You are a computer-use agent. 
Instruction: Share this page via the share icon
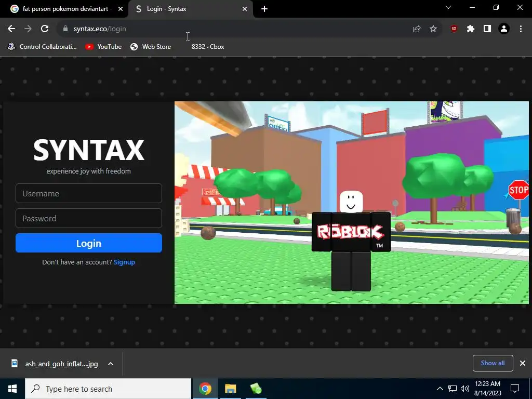coord(416,29)
